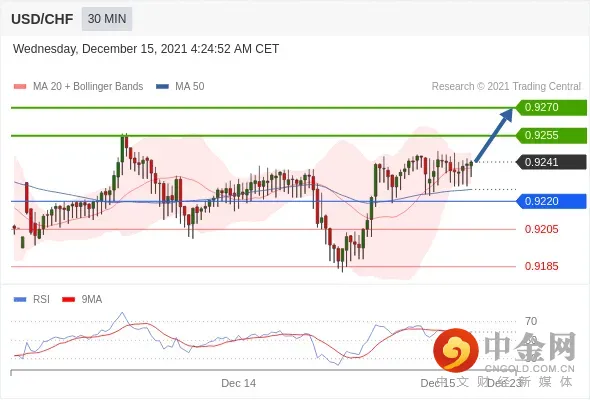The height and width of the screenshot is (400, 590).
Task: Click the 0.9241 current price tag
Action: click(551, 162)
